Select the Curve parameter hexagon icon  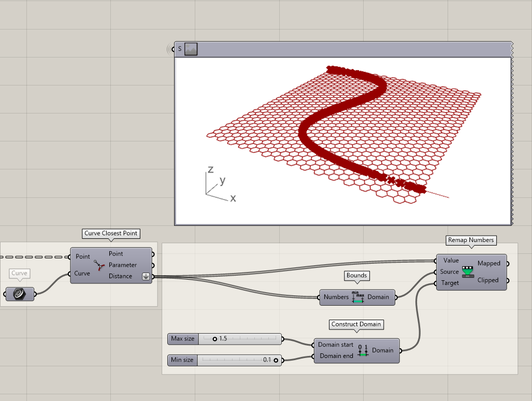click(x=20, y=294)
